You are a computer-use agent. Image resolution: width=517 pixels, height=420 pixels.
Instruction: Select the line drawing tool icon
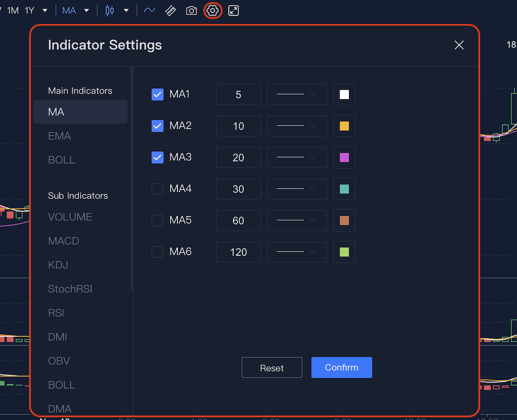point(149,10)
